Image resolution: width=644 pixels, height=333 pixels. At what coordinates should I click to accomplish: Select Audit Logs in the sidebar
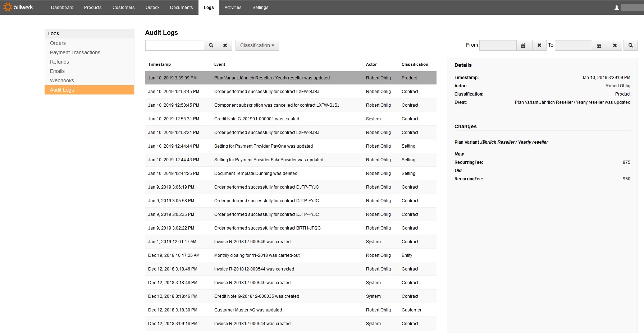tap(89, 90)
